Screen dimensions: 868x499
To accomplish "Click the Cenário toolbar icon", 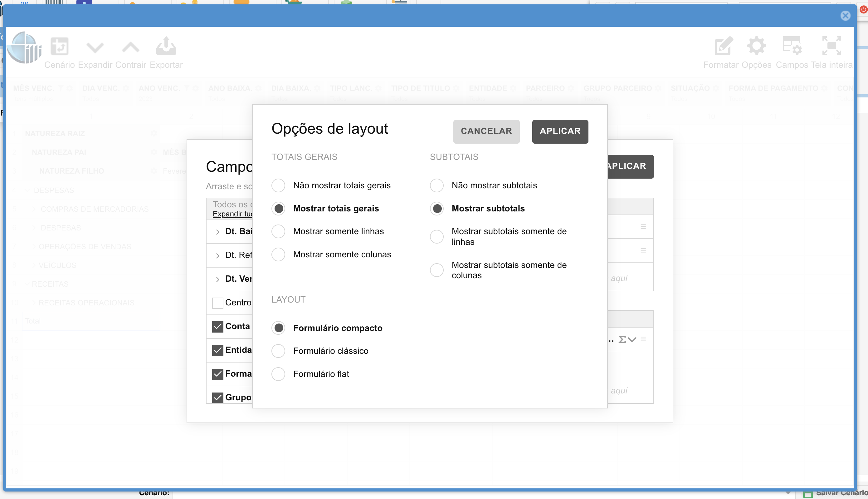I will pyautogui.click(x=60, y=47).
